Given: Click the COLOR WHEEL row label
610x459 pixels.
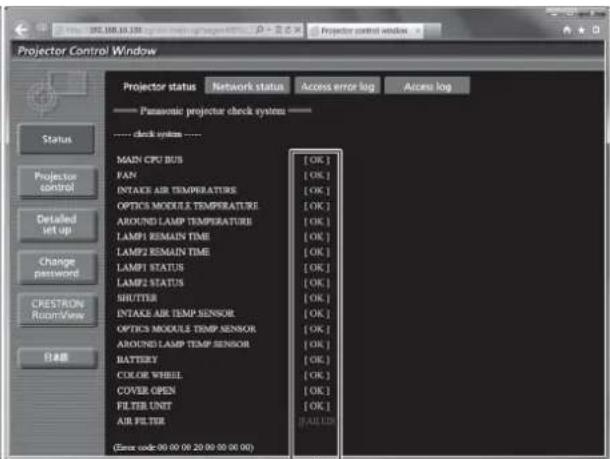Looking at the screenshot, I should [x=150, y=375].
